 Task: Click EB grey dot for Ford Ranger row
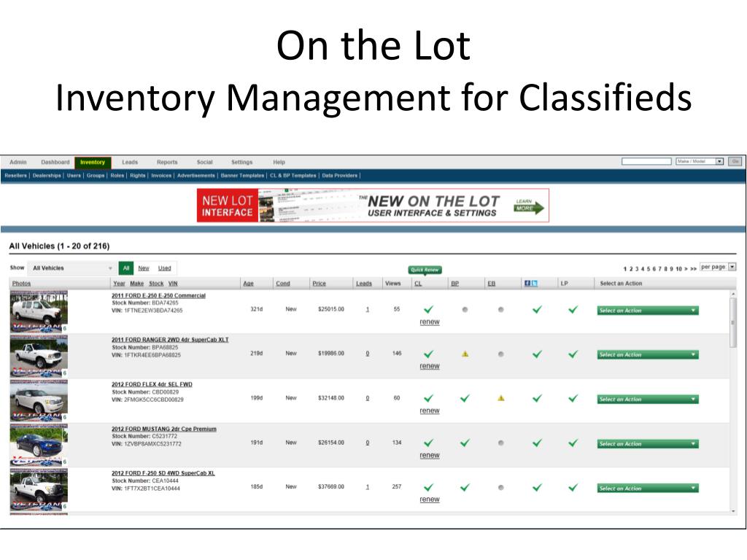point(500,354)
